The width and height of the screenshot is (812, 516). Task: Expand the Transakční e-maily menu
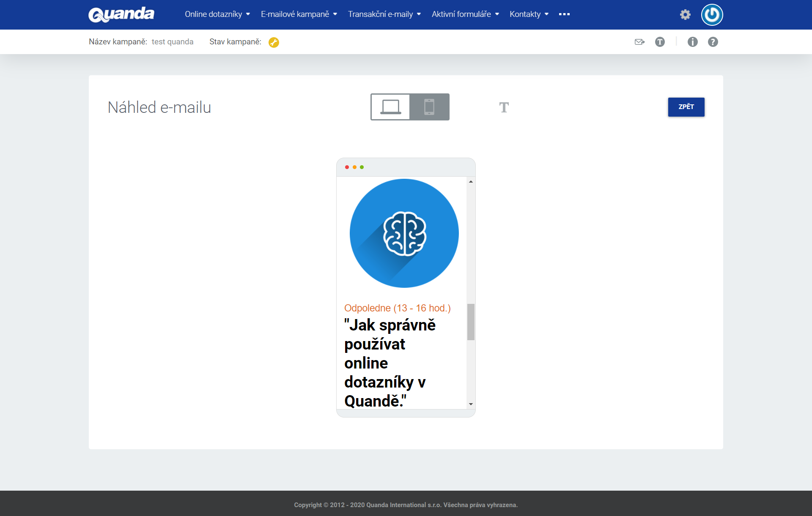tap(384, 14)
